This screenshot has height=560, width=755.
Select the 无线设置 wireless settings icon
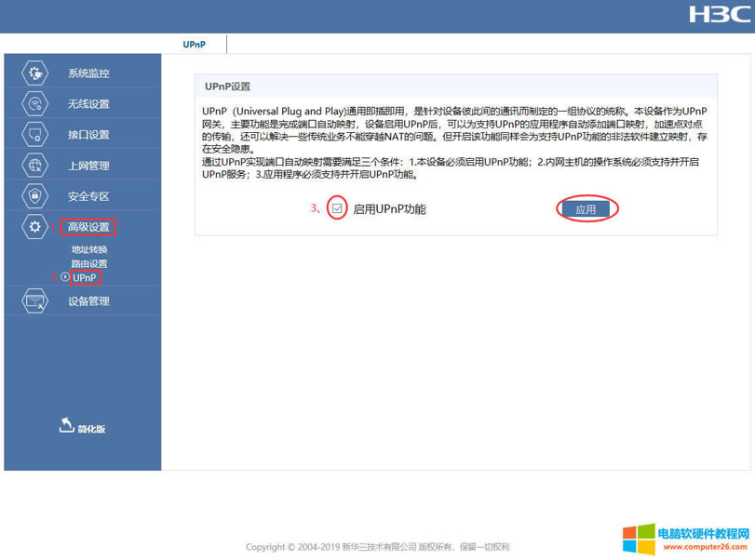pyautogui.click(x=35, y=103)
